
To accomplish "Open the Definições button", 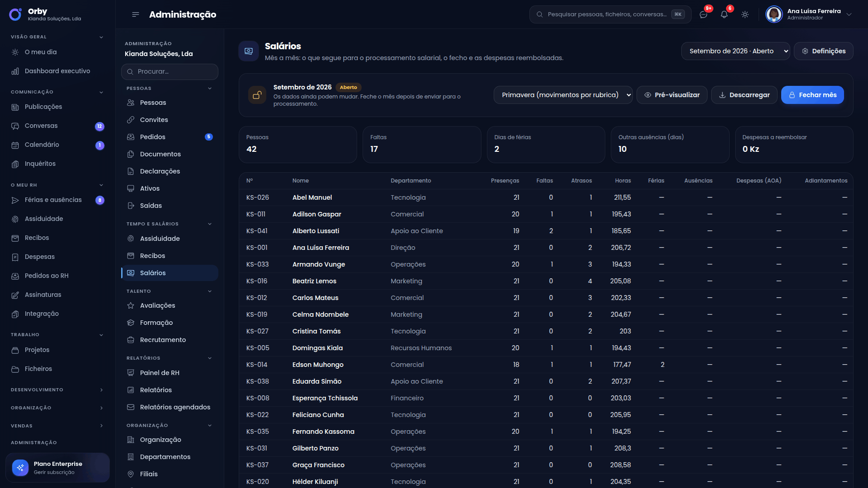I will [823, 51].
